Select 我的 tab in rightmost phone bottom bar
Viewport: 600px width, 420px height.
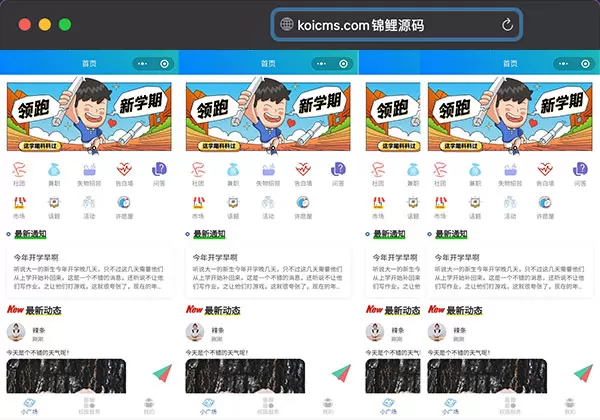pyautogui.click(x=570, y=406)
